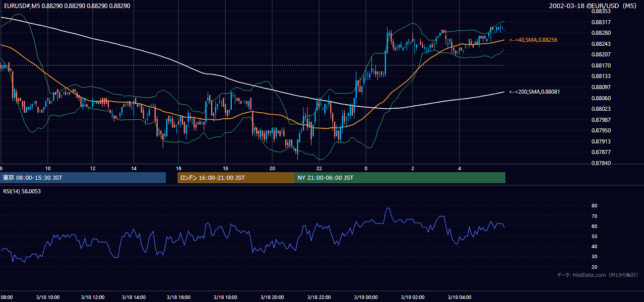This screenshot has width=644, height=302.
Task: Click the RSI 30 level label
Action: 594,256
